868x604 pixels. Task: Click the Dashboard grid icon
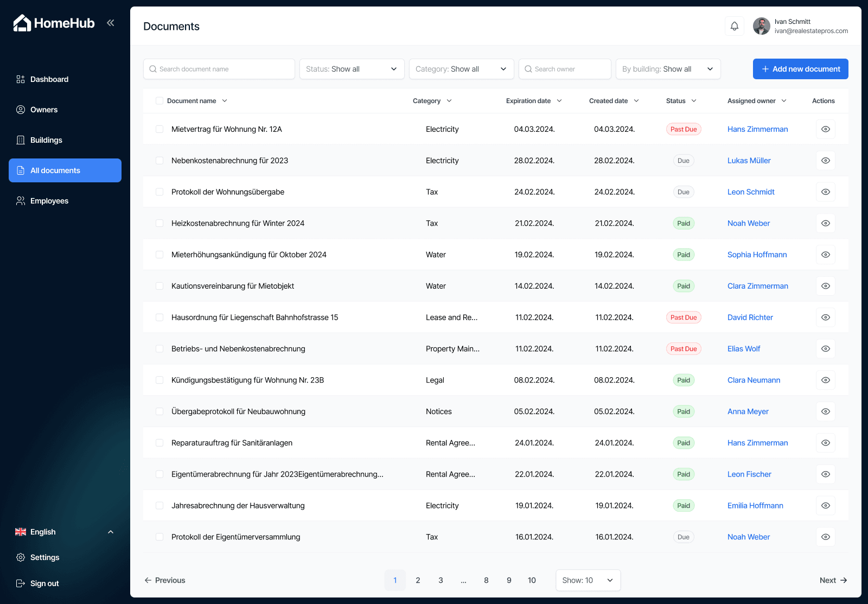coord(21,79)
